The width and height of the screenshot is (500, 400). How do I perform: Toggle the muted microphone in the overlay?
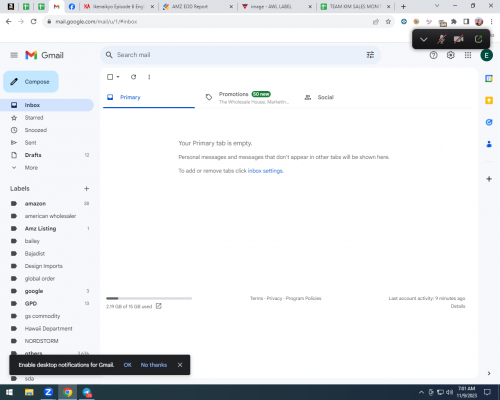[x=441, y=39]
